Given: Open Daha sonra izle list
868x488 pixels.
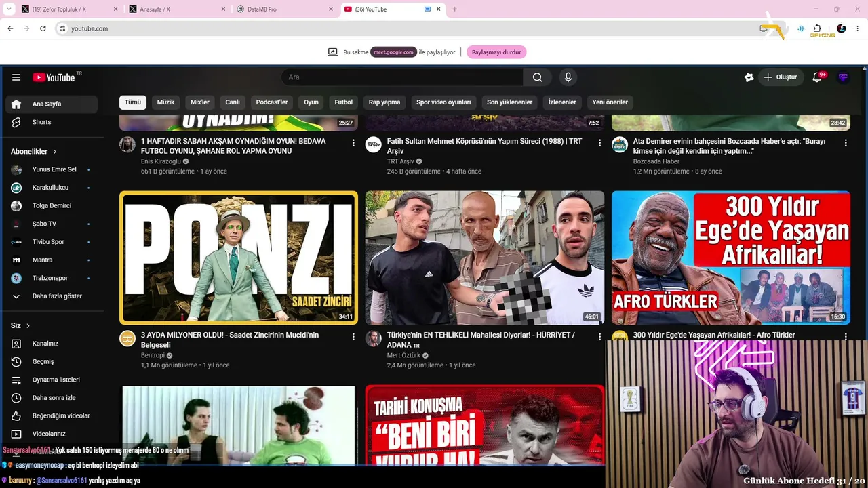Looking at the screenshot, I should 52,398.
